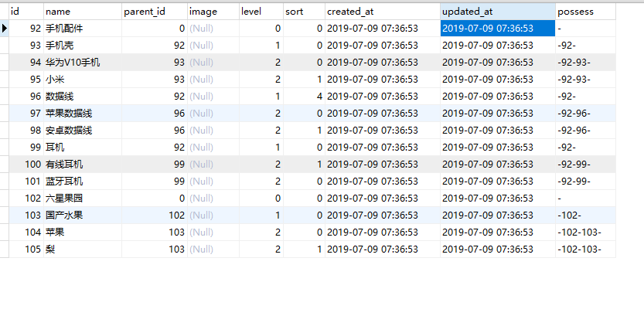Click the id cell 100

tap(26, 165)
